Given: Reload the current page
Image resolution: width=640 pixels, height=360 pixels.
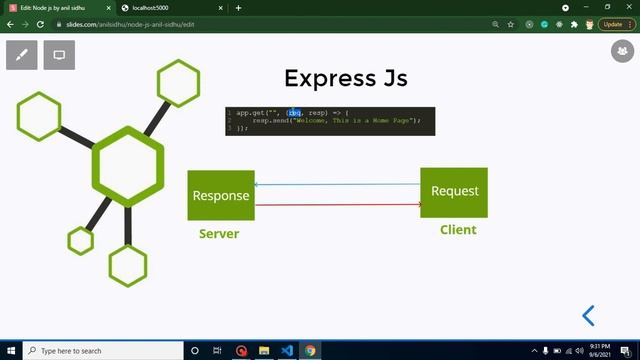Looking at the screenshot, I should click(40, 24).
